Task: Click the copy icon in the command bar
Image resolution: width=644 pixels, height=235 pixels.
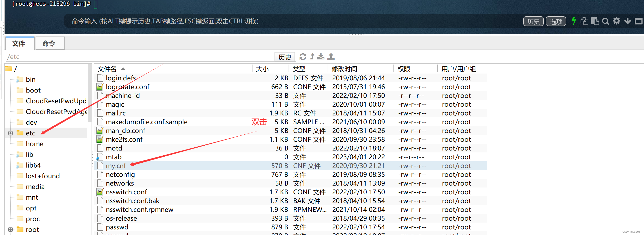Action: [x=584, y=21]
